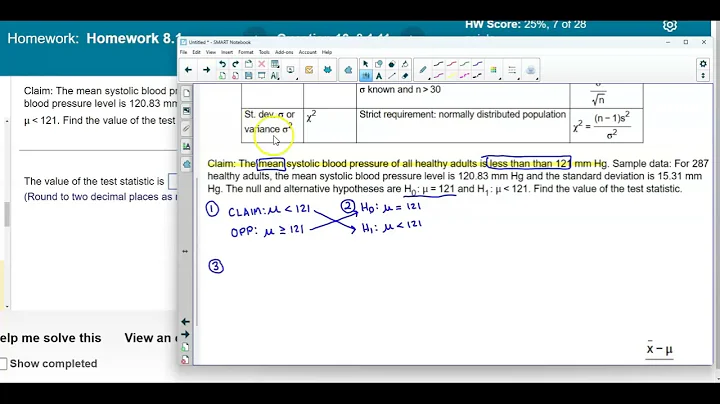Pick the black pen style
Screen dimensions: 720x404
tap(439, 64)
